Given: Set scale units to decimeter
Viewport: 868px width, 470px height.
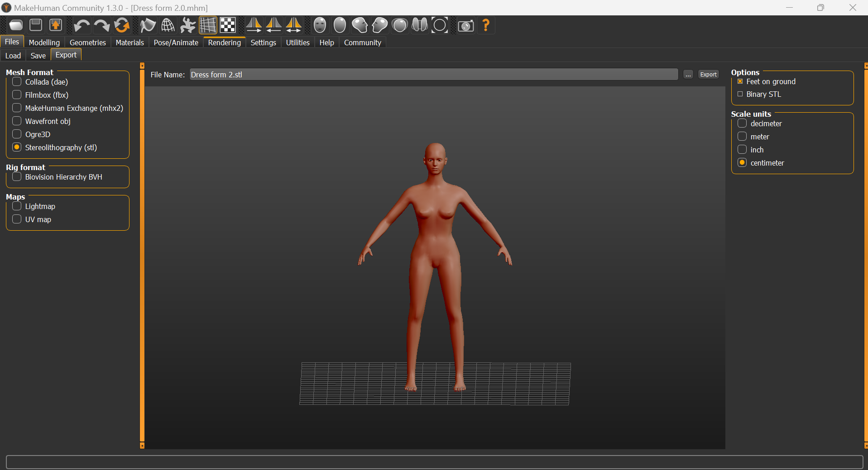Looking at the screenshot, I should click(760, 123).
